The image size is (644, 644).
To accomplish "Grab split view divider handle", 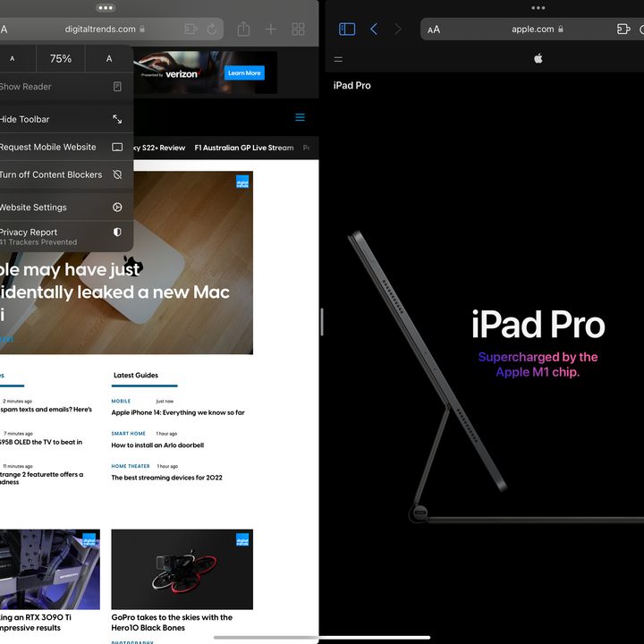I will tap(322, 322).
